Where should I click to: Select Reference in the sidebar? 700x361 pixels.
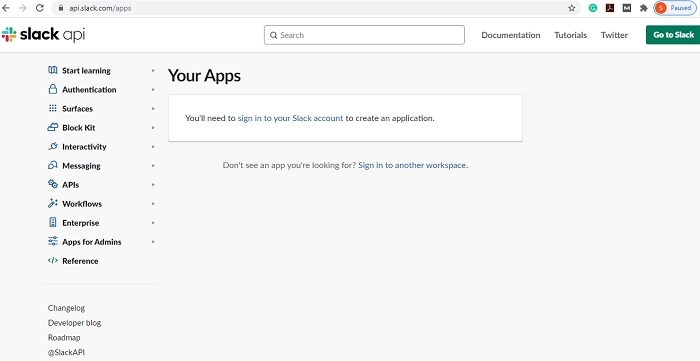80,261
